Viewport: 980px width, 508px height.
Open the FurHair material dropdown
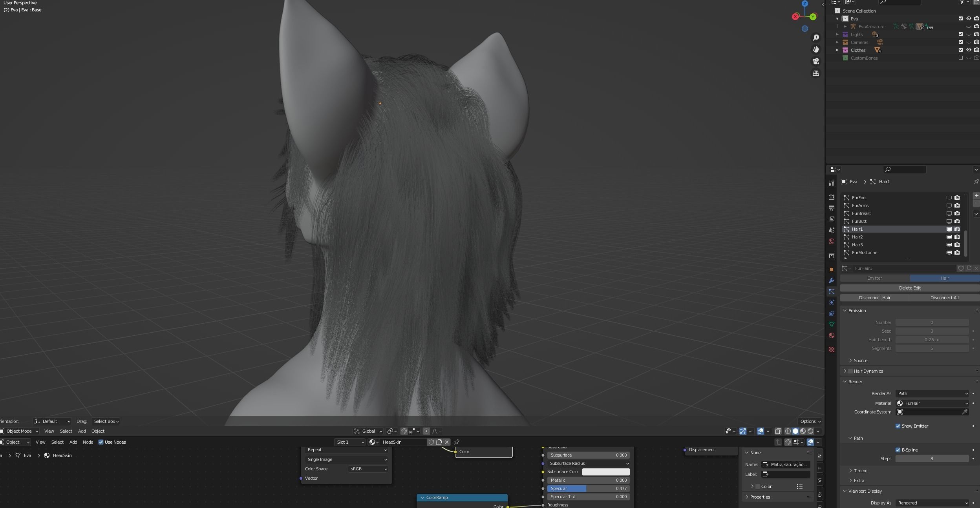(x=932, y=403)
